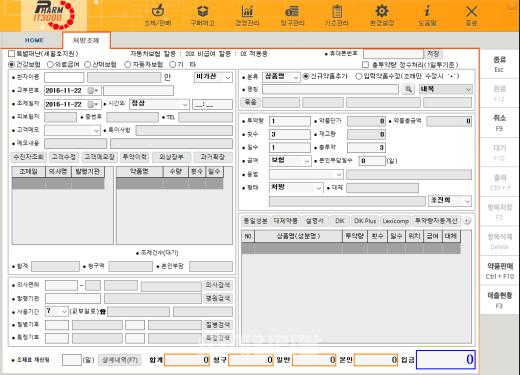Expand the 사용기간 7 dropdown
This screenshot has height=375, width=520.
[57, 311]
